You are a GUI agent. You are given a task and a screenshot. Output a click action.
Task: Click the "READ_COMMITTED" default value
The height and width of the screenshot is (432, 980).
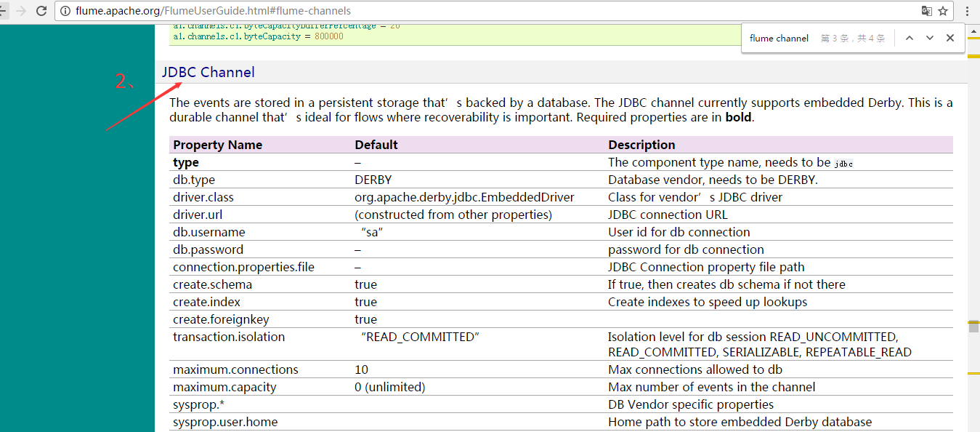(x=421, y=337)
